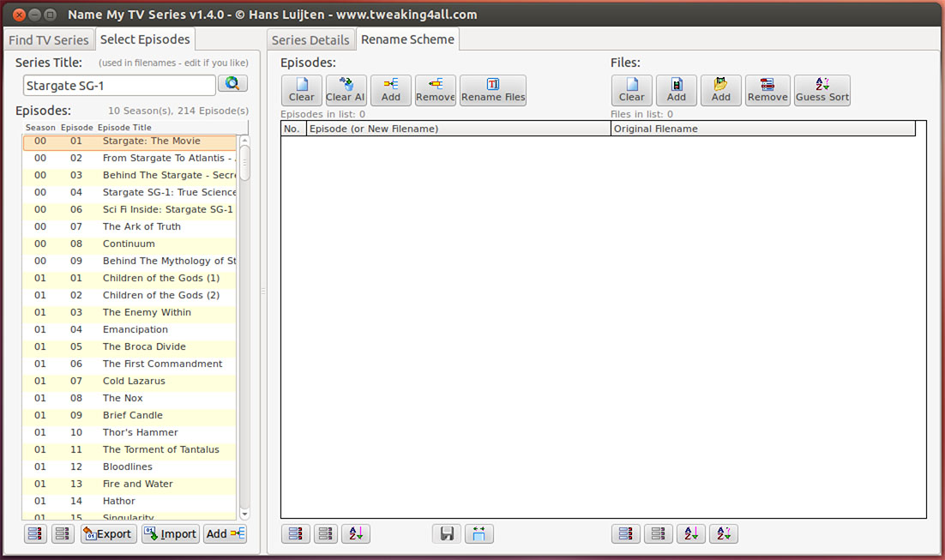Open the Select Episodes tab

(145, 39)
